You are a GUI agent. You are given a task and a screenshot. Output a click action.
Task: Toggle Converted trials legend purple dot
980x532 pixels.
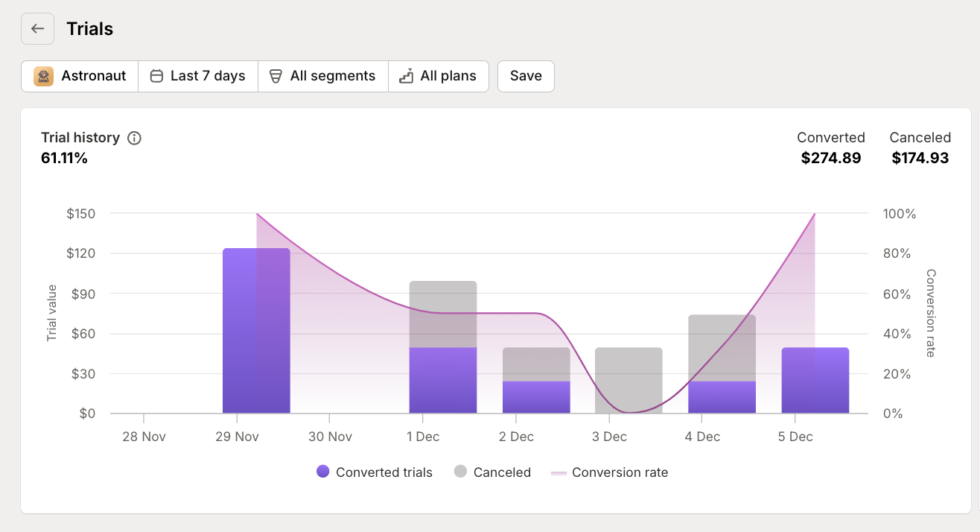click(322, 472)
